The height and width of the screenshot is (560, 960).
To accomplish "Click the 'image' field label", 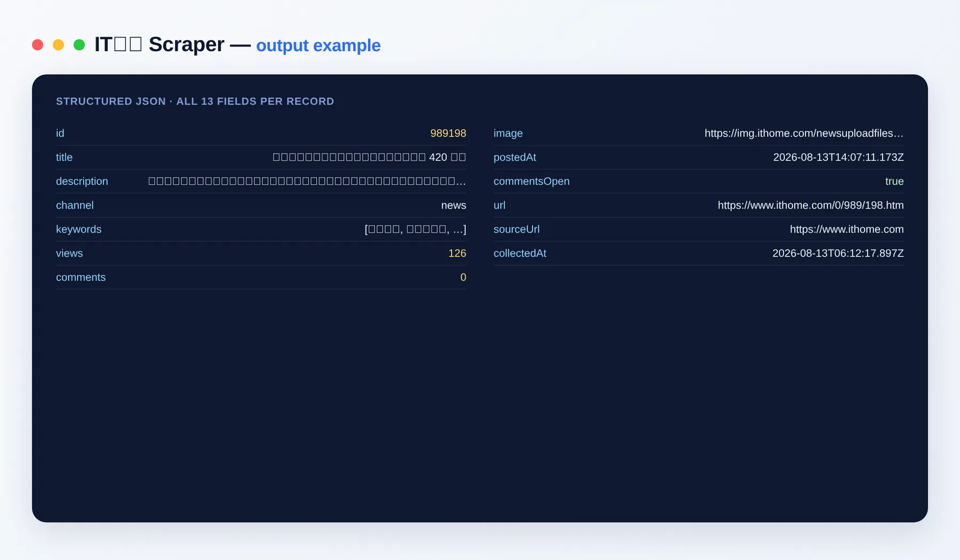I will point(508,133).
